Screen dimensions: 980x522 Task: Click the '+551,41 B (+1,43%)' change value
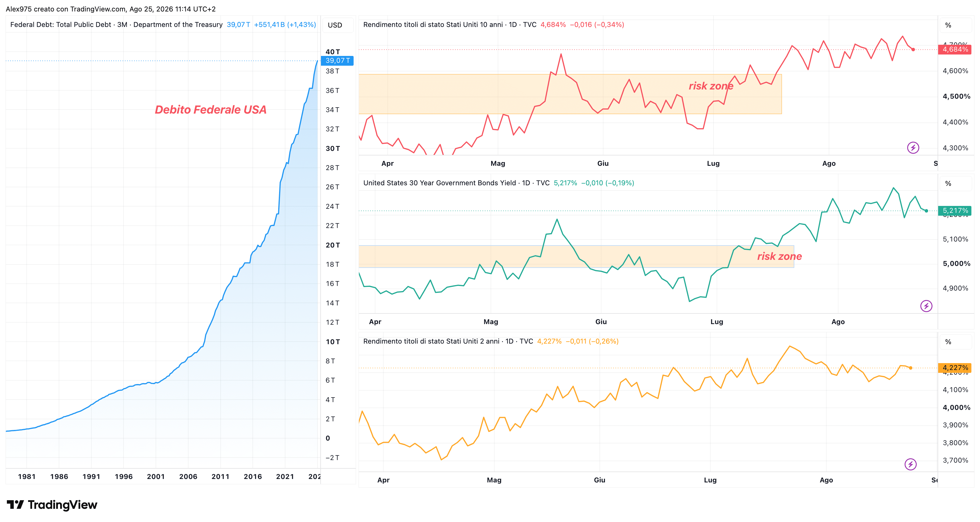tap(285, 25)
